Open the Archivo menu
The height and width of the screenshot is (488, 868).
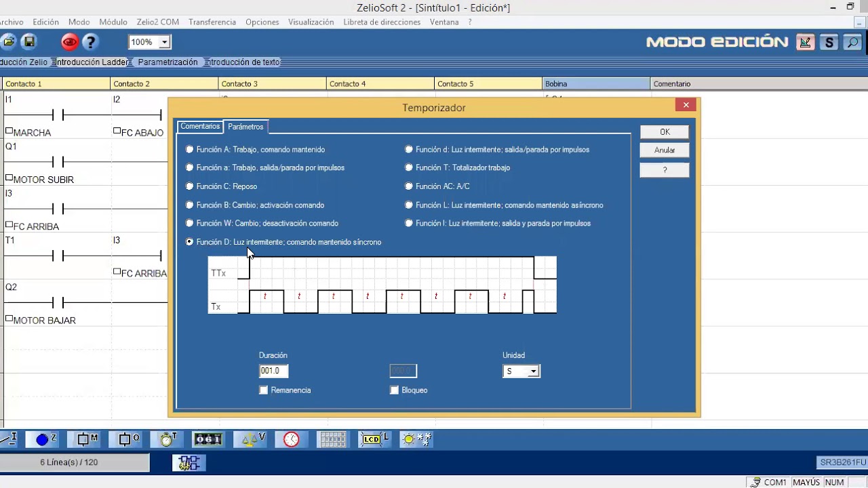[x=11, y=22]
